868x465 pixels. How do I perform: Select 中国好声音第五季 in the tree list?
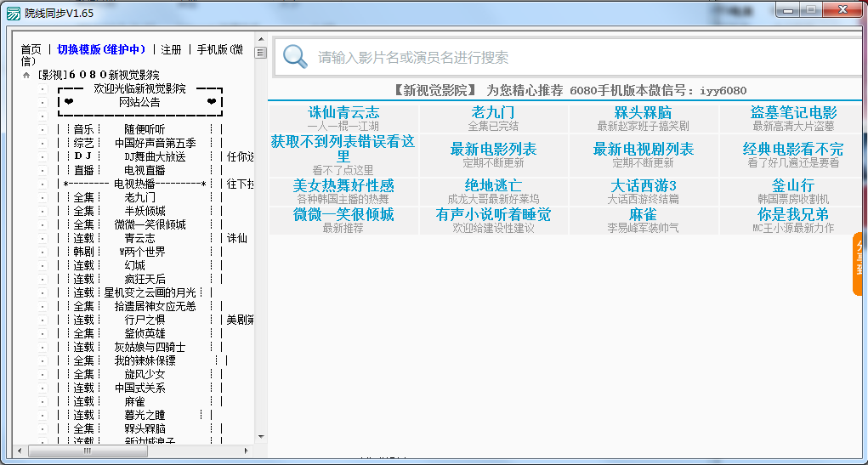[x=155, y=143]
